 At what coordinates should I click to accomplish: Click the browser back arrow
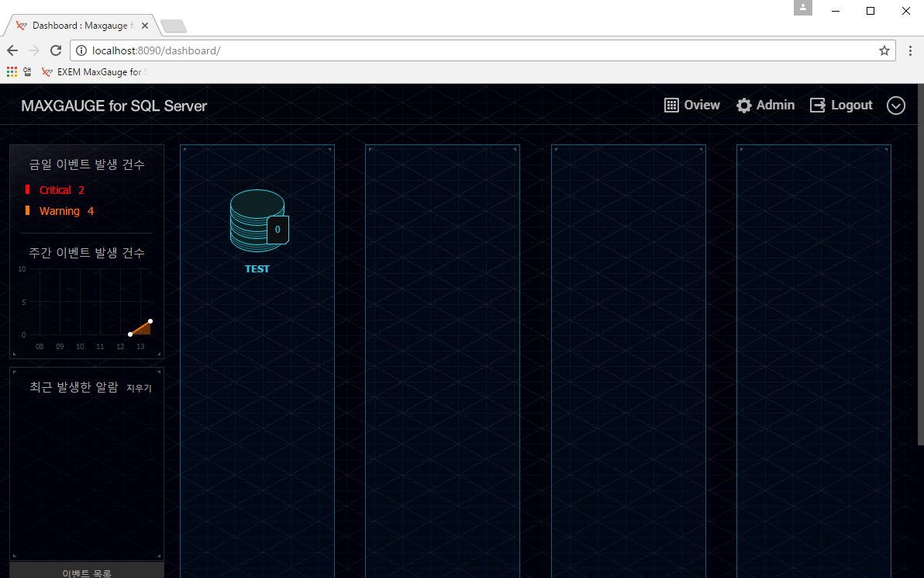12,50
